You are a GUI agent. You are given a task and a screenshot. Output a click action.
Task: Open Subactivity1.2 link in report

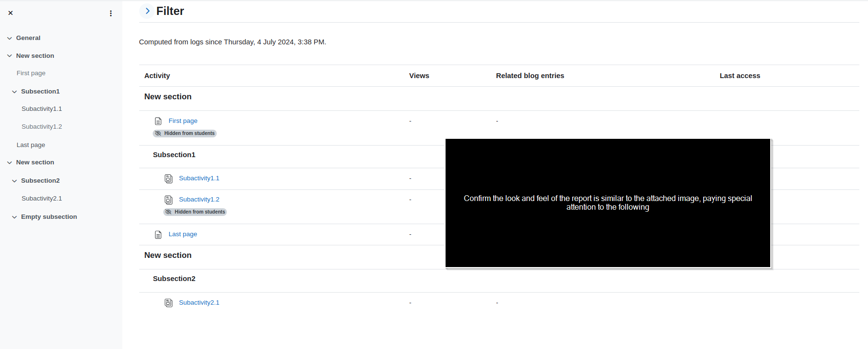[x=199, y=200]
